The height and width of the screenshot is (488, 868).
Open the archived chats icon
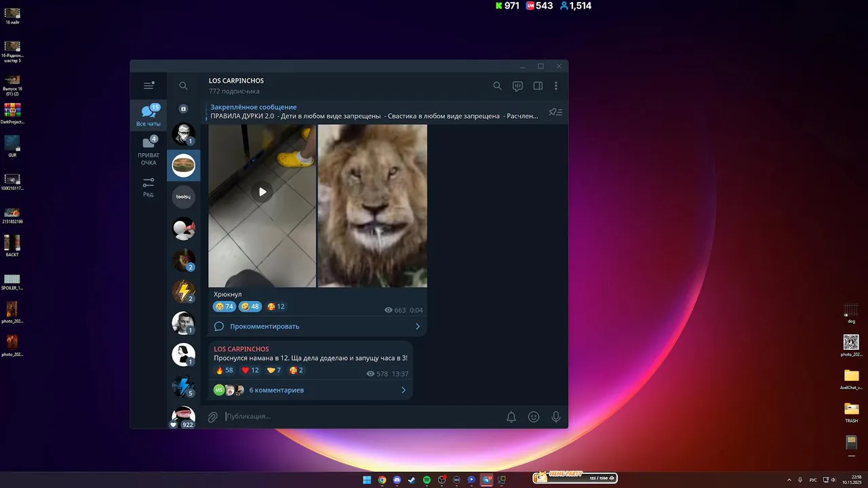[183, 108]
